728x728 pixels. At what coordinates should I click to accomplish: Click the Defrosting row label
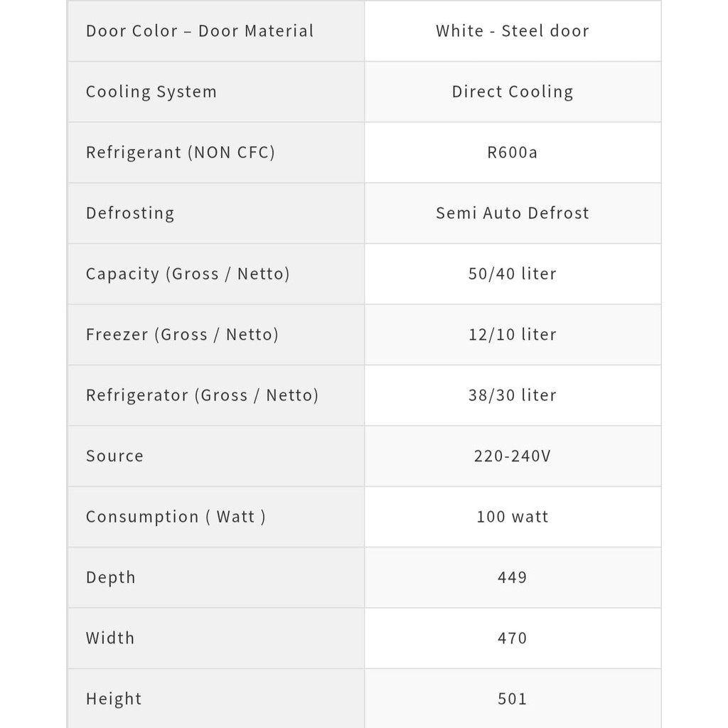click(x=130, y=213)
